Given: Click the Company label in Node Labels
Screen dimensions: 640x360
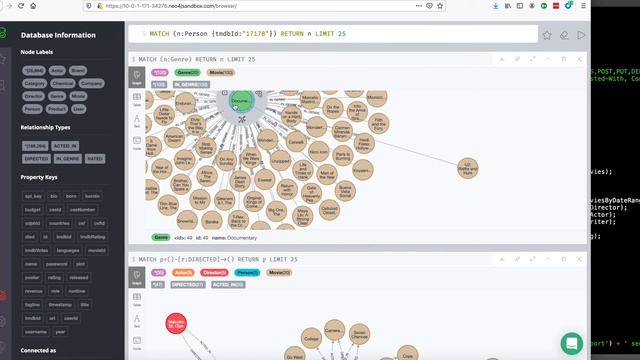Looking at the screenshot, I should pos(91,83).
